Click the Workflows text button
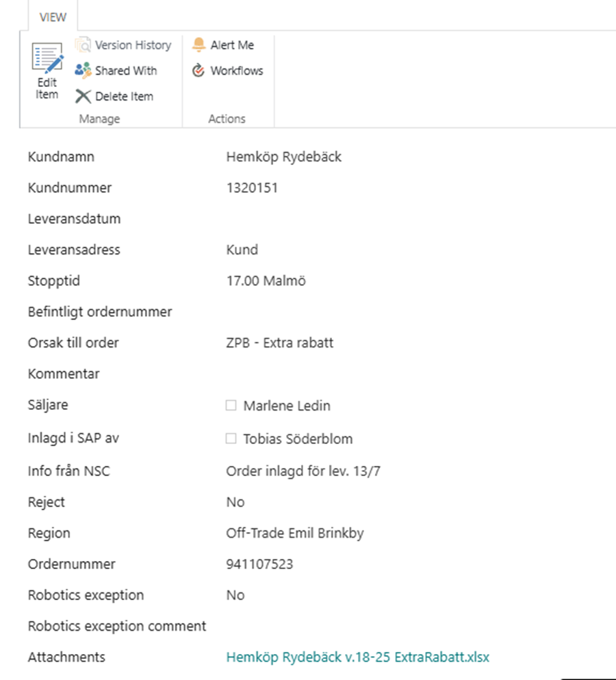This screenshot has height=680, width=616. tap(237, 70)
